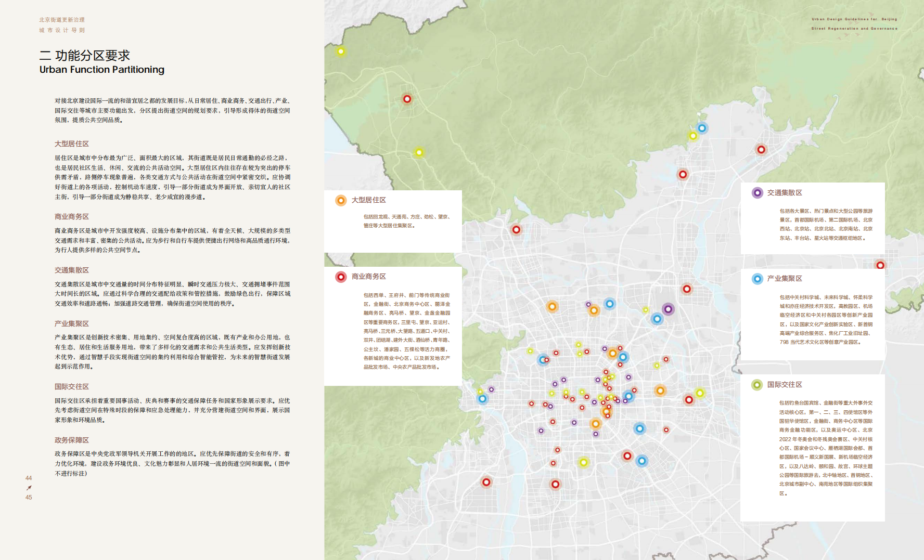Select the yellow marker at map's top-left corner
Screen dimensions: 924x560
tap(341, 51)
